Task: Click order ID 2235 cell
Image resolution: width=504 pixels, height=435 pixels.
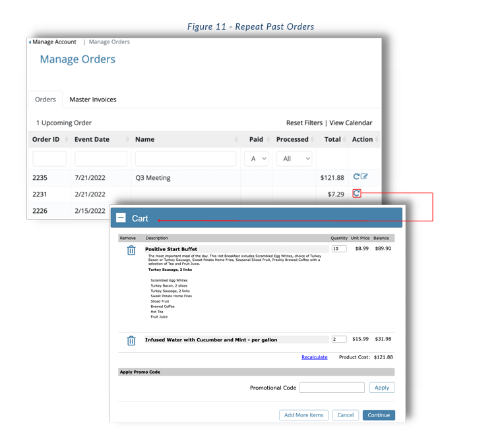Action: coord(40,178)
